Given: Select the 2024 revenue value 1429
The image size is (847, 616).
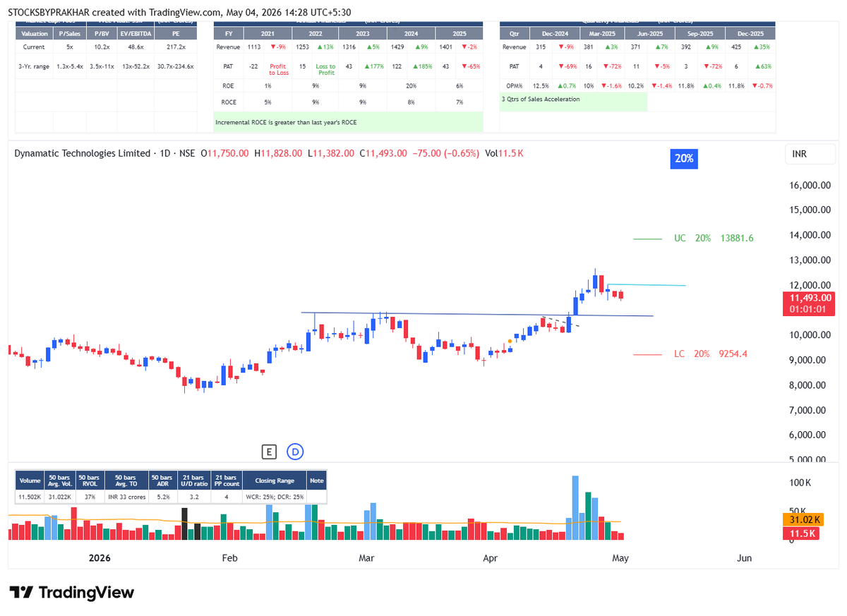Looking at the screenshot, I should (399, 47).
